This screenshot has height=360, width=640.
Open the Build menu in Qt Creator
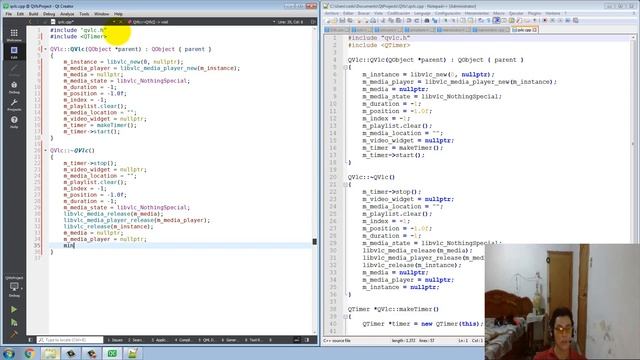click(33, 14)
